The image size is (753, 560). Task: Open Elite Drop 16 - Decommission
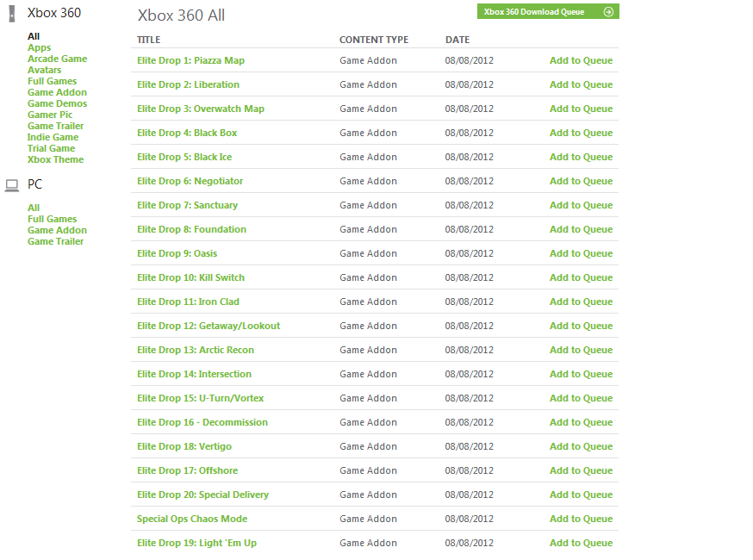tap(202, 423)
